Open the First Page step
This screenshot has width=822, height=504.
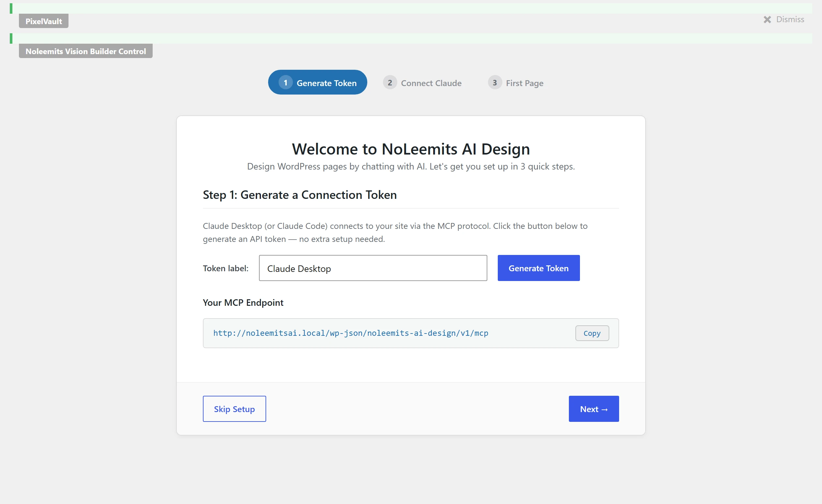tap(515, 83)
